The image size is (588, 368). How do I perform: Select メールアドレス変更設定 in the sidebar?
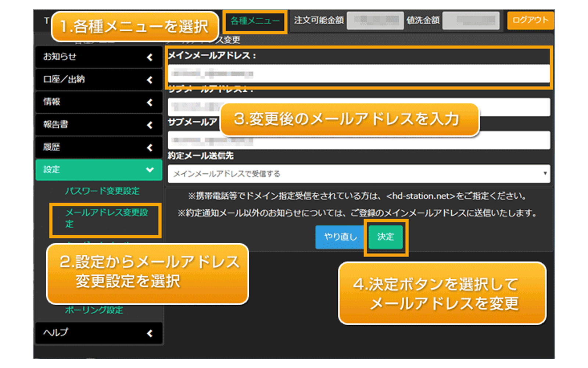pyautogui.click(x=106, y=218)
